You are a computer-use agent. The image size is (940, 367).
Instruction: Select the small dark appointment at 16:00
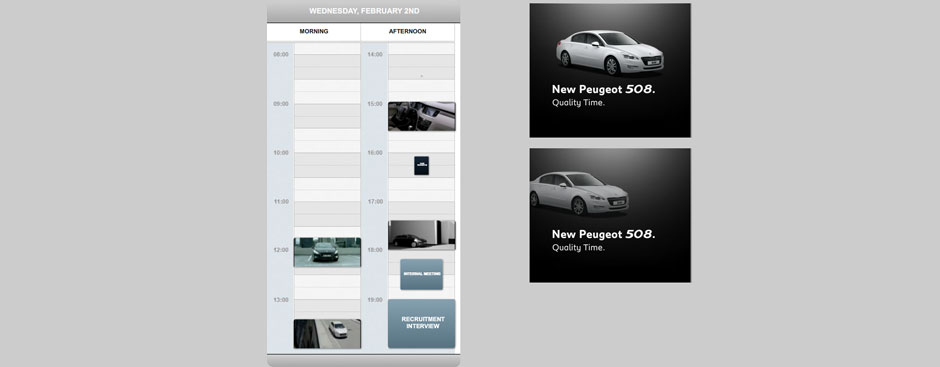[421, 166]
